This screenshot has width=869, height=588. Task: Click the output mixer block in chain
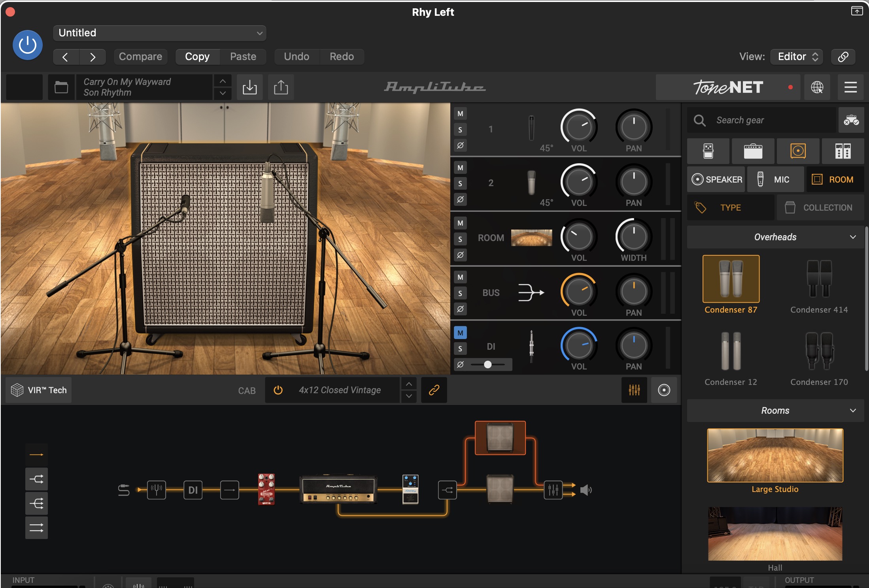pyautogui.click(x=553, y=490)
